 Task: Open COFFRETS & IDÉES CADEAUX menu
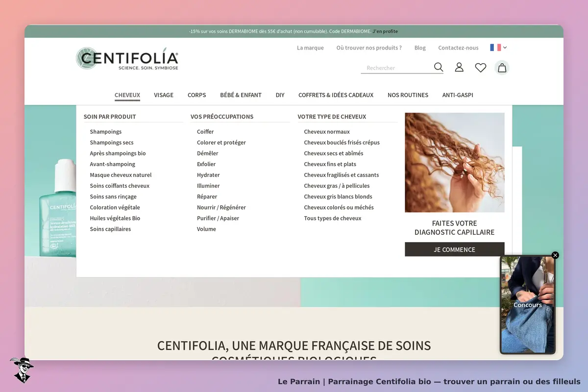pyautogui.click(x=336, y=95)
